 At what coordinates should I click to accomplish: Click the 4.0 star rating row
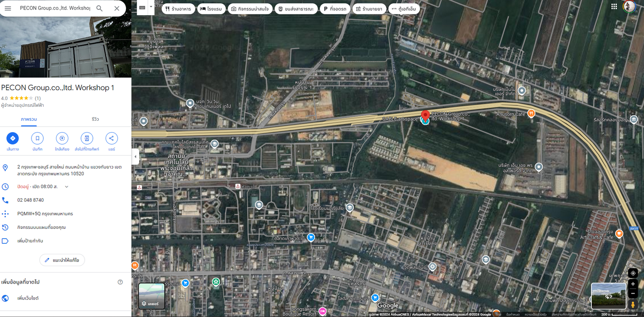pyautogui.click(x=21, y=98)
